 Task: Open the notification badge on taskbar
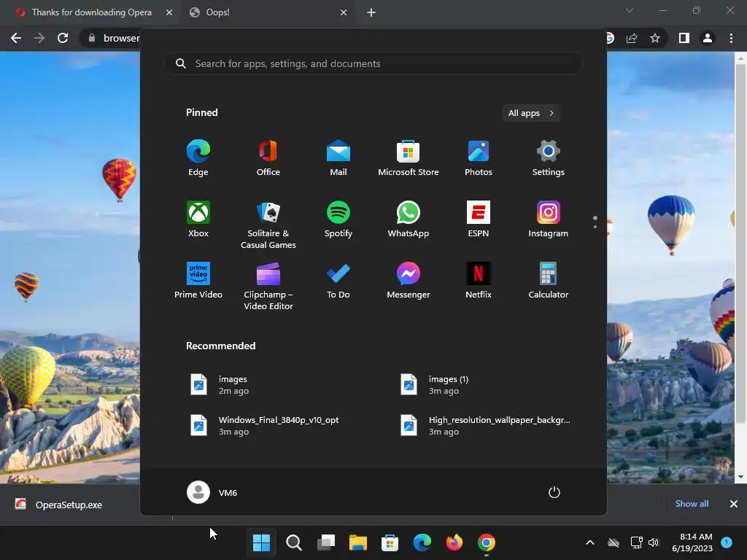click(x=727, y=542)
